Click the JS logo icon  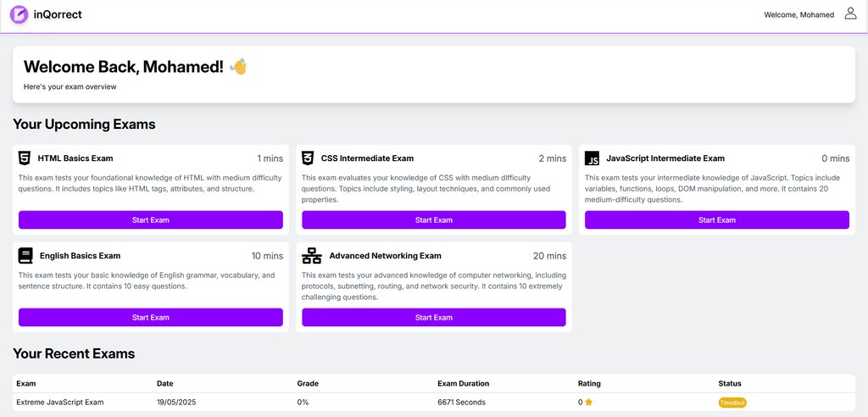pos(593,158)
